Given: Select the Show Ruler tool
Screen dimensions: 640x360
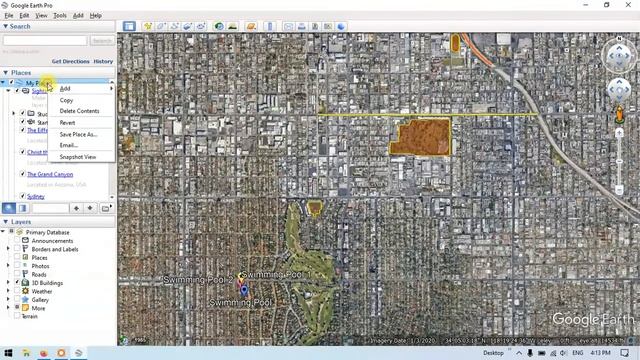Looking at the screenshot, I should 269,27.
